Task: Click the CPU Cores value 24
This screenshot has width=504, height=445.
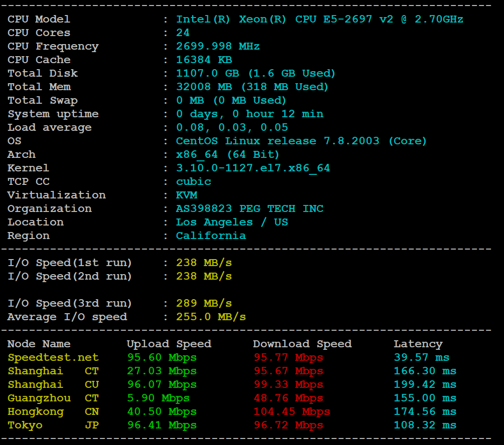Action: pos(183,33)
